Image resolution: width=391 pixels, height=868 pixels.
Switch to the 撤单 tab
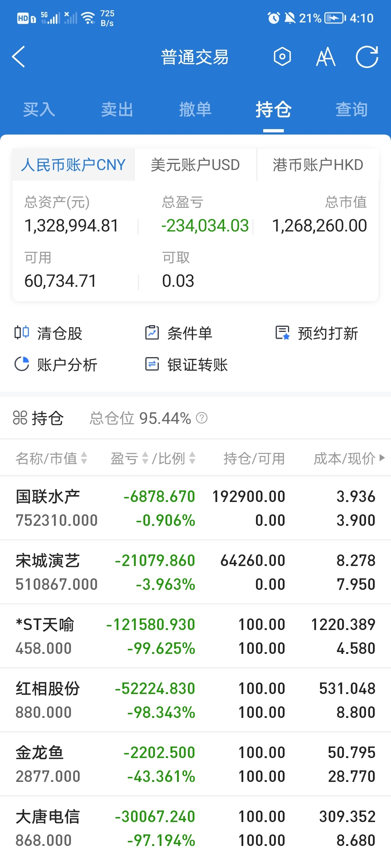click(x=195, y=109)
